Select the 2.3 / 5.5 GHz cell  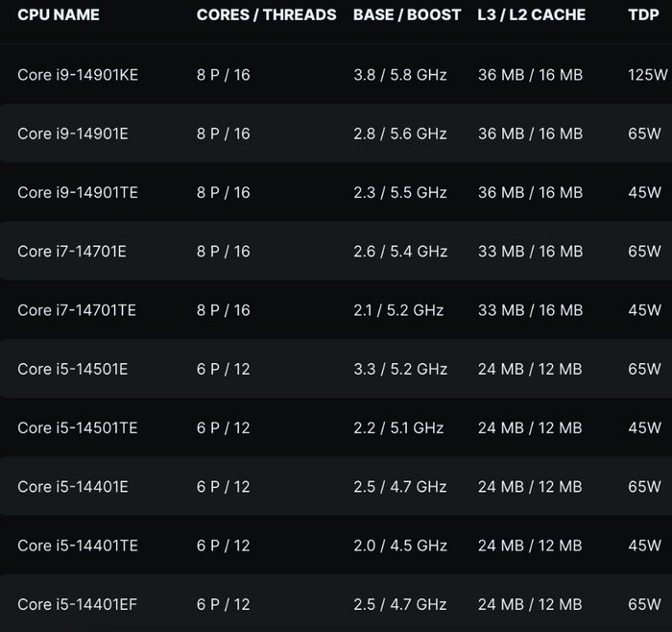pyautogui.click(x=399, y=192)
